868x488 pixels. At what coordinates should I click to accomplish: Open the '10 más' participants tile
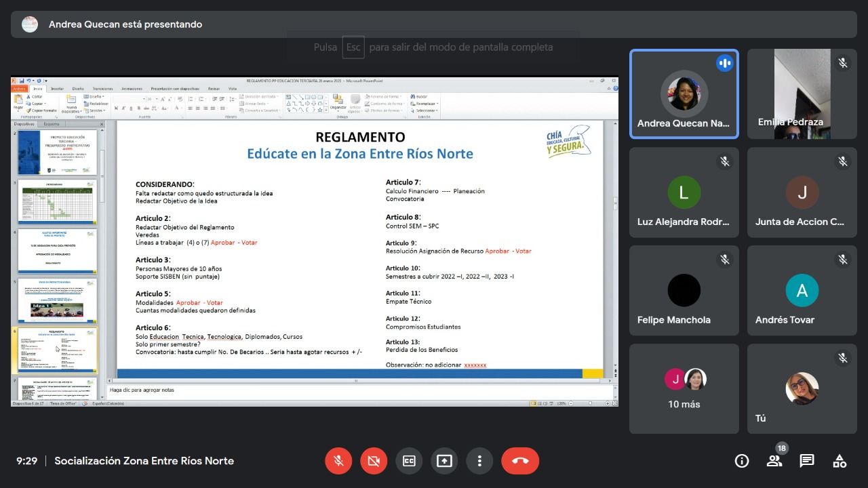point(684,389)
